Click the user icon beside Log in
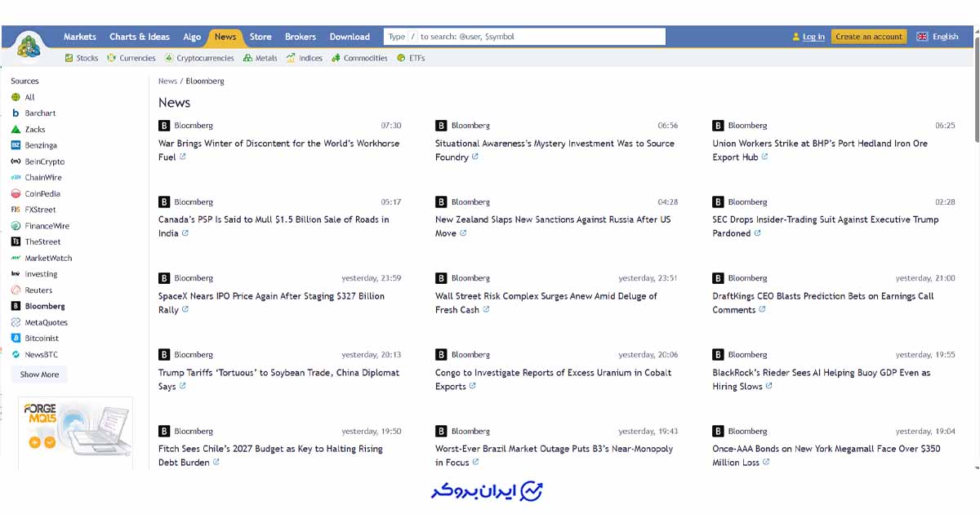Image resolution: width=980 pixels, height=514 pixels. (796, 37)
